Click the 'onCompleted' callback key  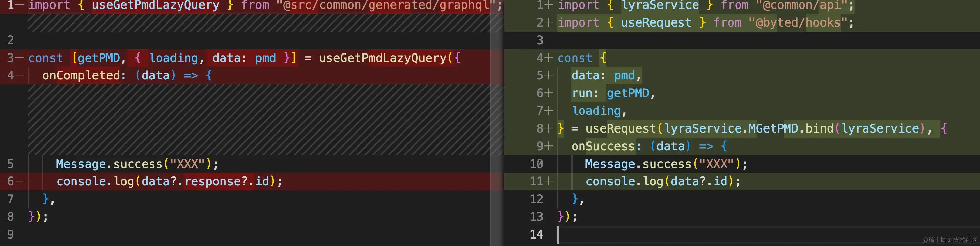pos(81,75)
